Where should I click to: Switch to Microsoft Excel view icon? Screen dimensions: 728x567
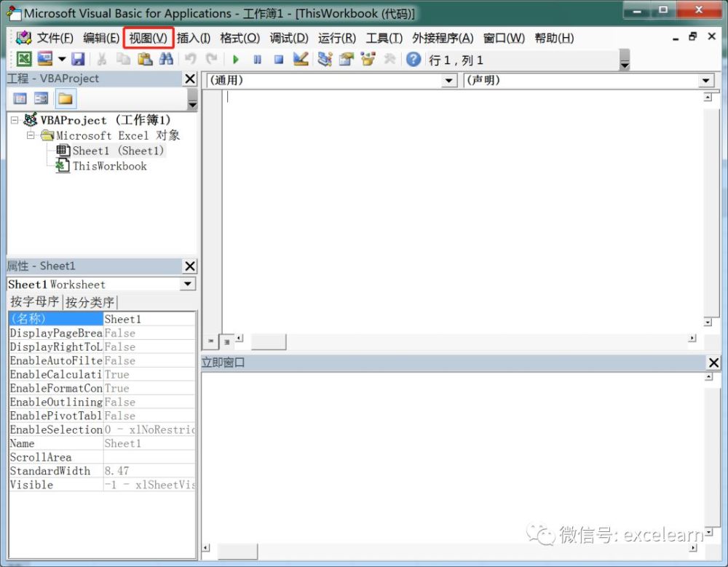click(x=24, y=59)
